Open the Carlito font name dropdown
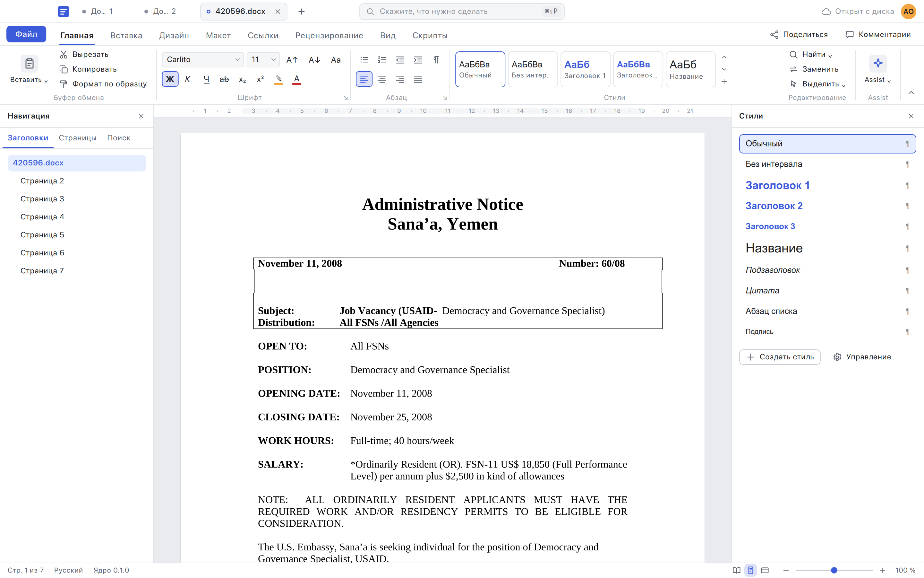This screenshot has width=924, height=578. [203, 60]
